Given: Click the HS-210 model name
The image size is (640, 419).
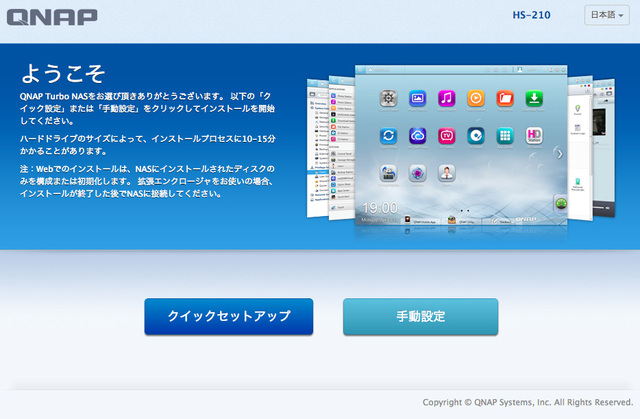Looking at the screenshot, I should (531, 15).
